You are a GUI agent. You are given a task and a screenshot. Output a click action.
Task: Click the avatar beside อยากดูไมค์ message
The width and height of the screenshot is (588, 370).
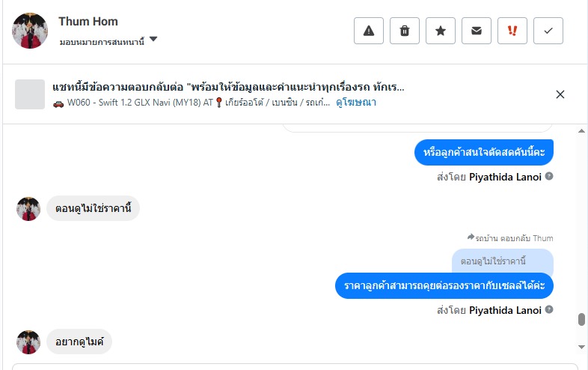point(28,342)
